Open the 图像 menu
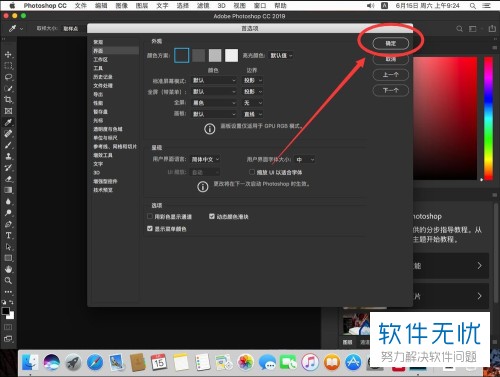This screenshot has width=500, height=377. 122,6
